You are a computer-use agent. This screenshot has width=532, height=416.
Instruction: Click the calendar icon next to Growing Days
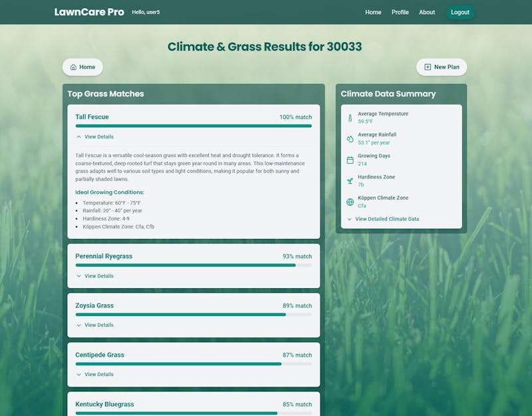(350, 160)
